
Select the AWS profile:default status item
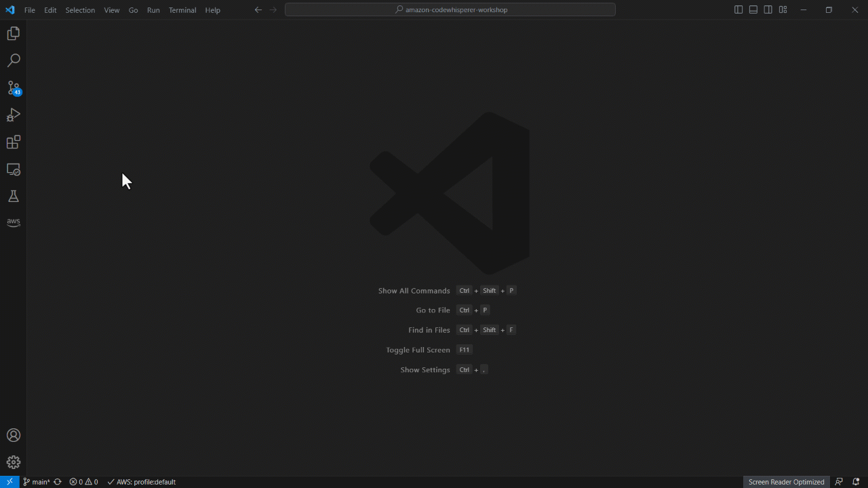(x=141, y=482)
